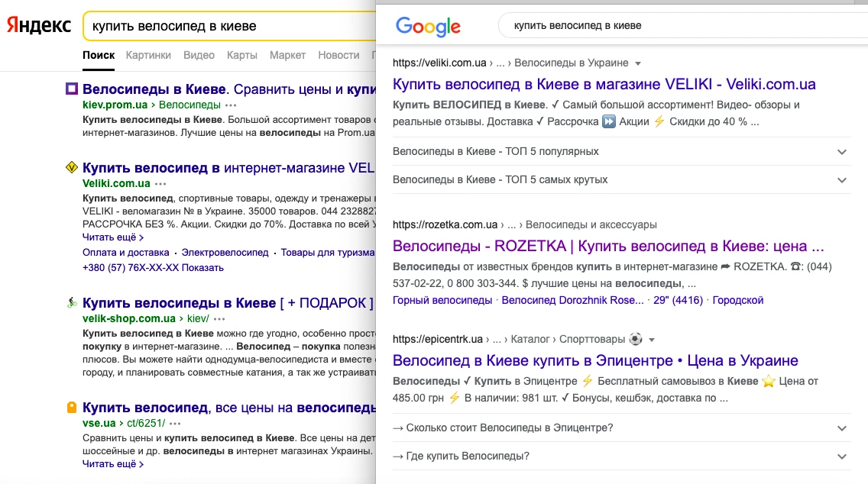Click 'Электровелосипед' sitelink
868x484 pixels.
pos(225,253)
